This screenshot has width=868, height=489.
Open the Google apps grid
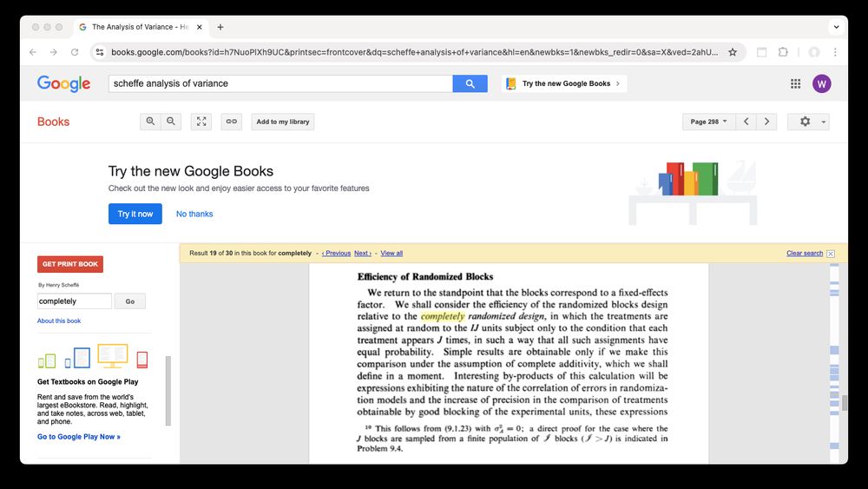pyautogui.click(x=795, y=83)
